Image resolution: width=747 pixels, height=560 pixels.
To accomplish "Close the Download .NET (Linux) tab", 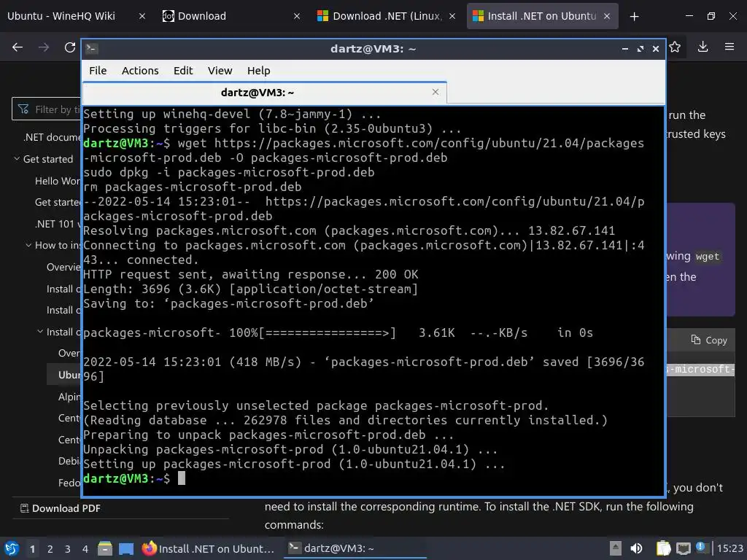I will coord(452,16).
